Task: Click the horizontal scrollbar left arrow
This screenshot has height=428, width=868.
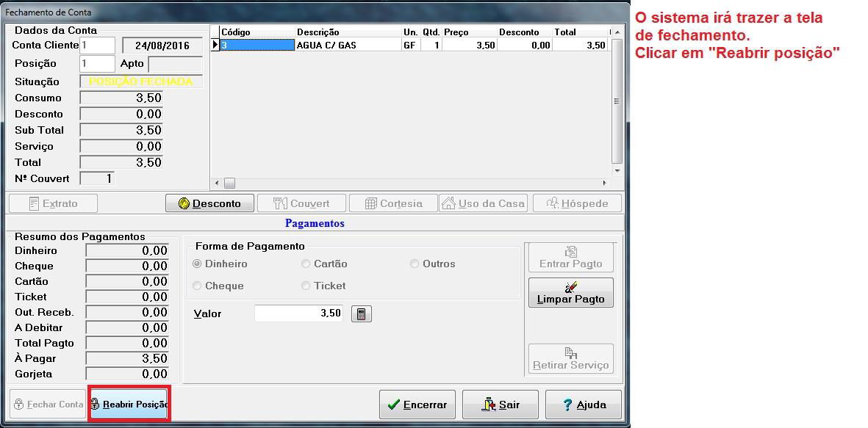Action: click(217, 183)
